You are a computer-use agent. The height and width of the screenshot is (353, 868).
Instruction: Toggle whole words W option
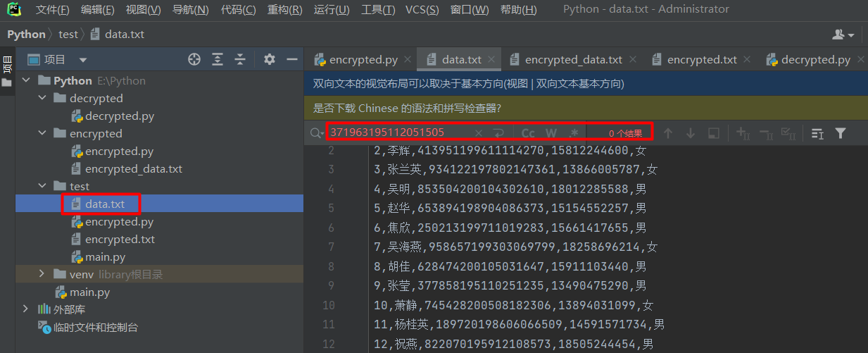[x=551, y=133]
